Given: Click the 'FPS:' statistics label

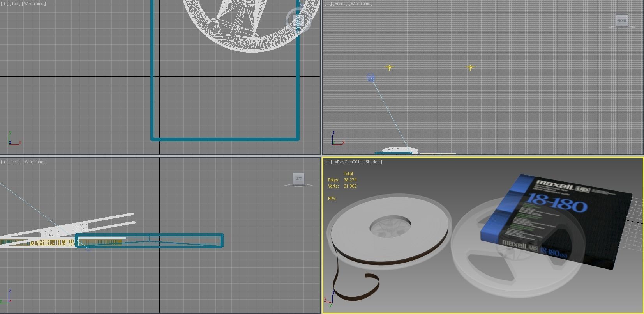Looking at the screenshot, I should pyautogui.click(x=332, y=199).
